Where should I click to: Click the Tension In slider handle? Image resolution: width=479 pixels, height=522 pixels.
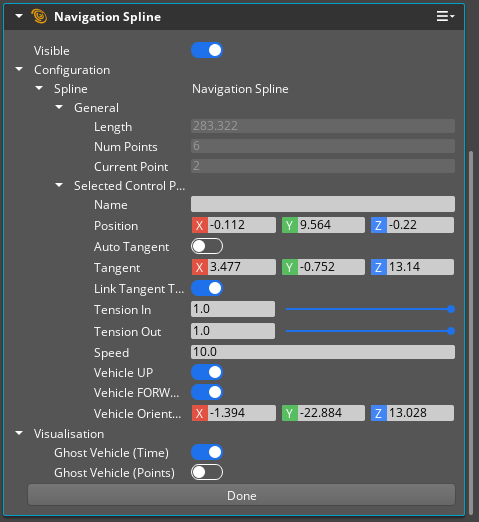[451, 309]
